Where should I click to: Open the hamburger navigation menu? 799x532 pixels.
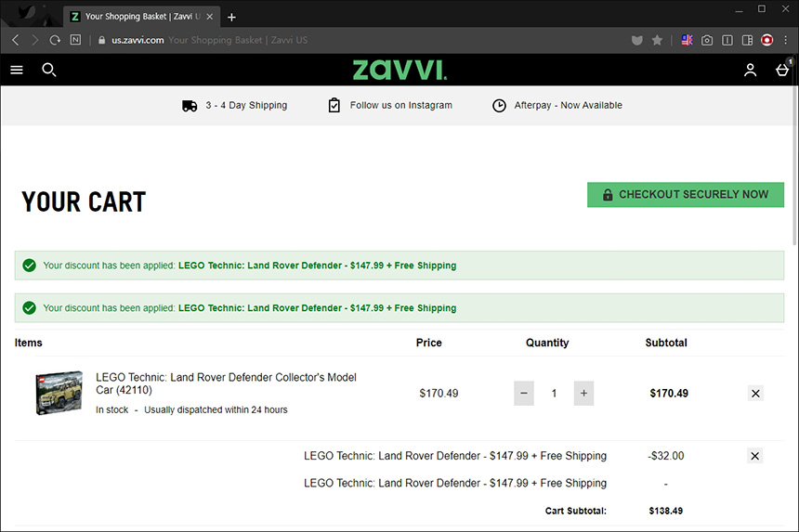coord(17,70)
